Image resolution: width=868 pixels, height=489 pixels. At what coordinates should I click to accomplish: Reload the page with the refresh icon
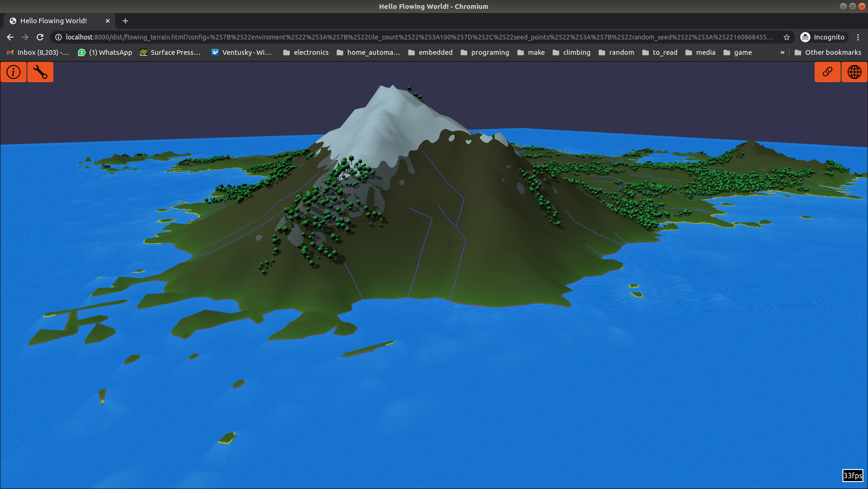click(40, 37)
